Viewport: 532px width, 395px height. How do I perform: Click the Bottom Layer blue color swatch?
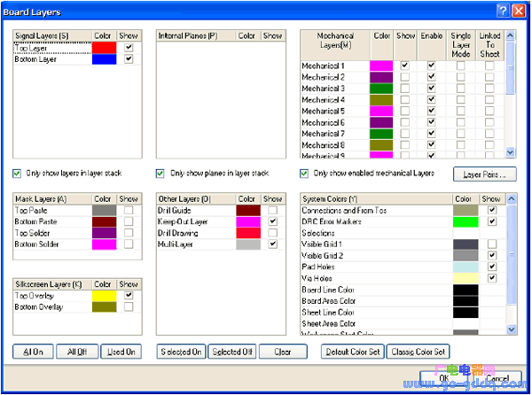coord(105,59)
